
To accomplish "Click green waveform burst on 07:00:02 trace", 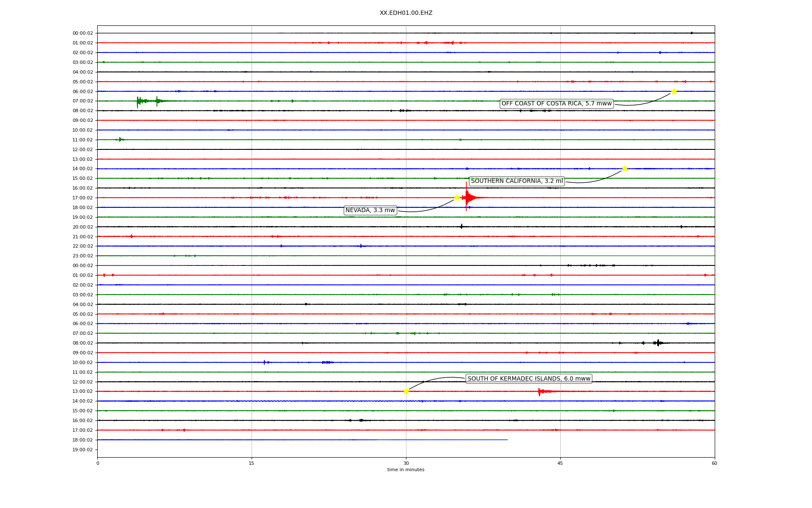I will point(139,101).
